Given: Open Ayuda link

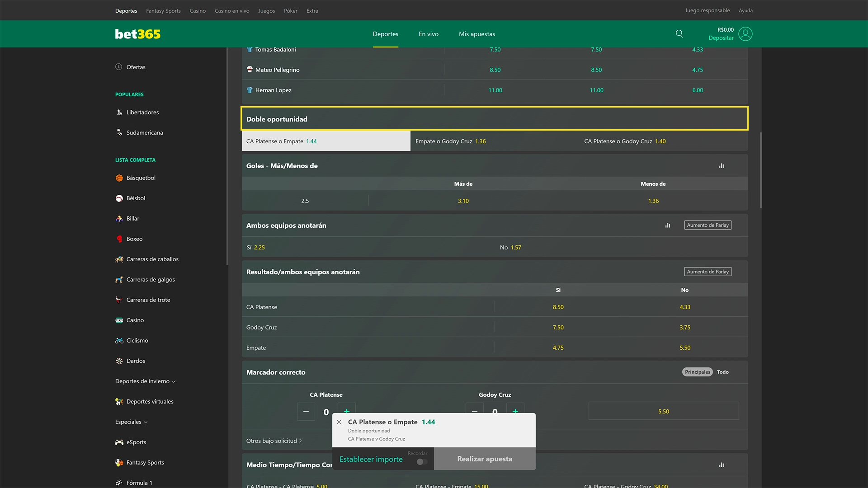Looking at the screenshot, I should coord(745,10).
